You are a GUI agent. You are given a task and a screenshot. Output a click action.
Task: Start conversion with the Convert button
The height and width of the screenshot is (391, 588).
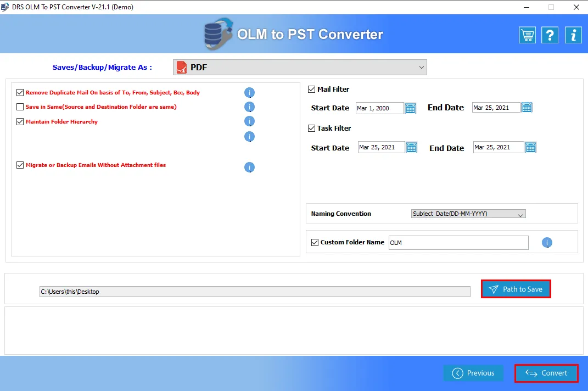point(546,373)
